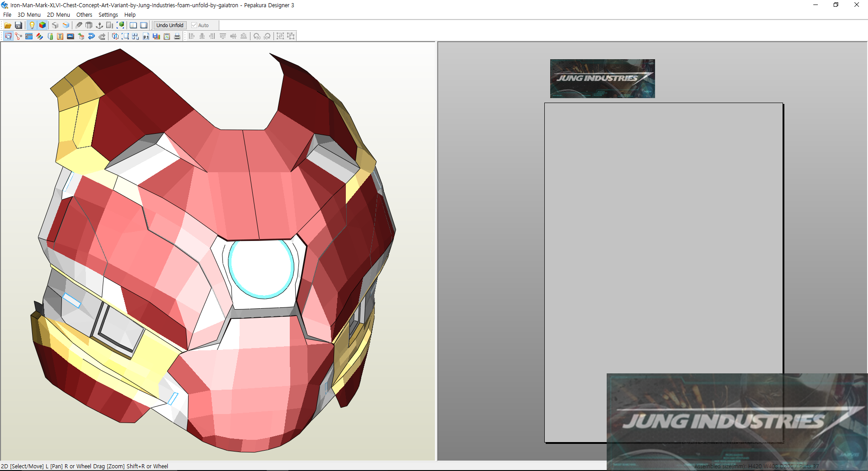Switch to the single-pane layout icon
The height and width of the screenshot is (471, 868).
[x=144, y=25]
